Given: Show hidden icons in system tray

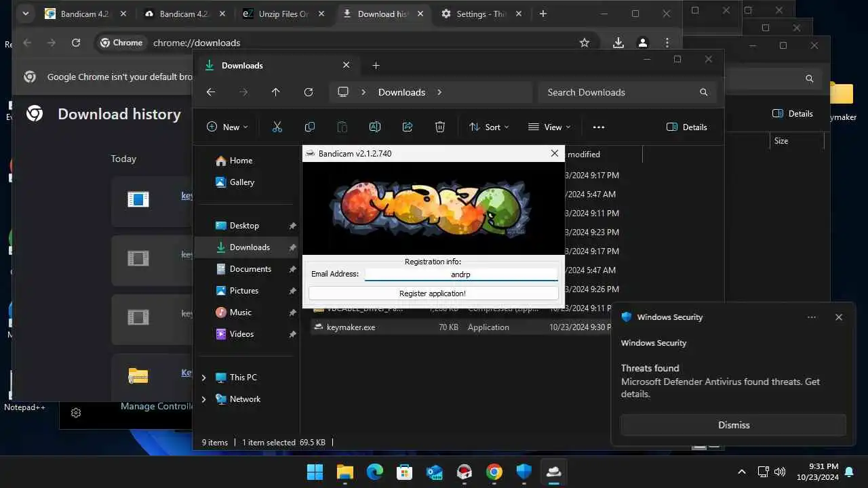Looking at the screenshot, I should 741,472.
